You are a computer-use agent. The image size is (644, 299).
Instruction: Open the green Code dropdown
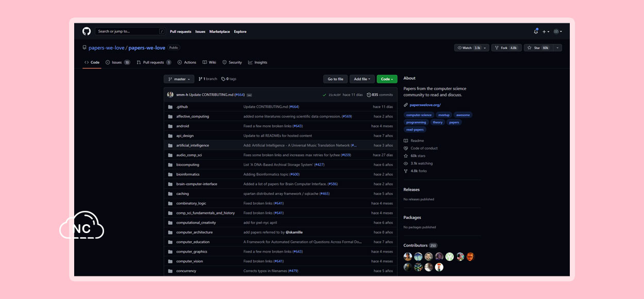tap(387, 79)
